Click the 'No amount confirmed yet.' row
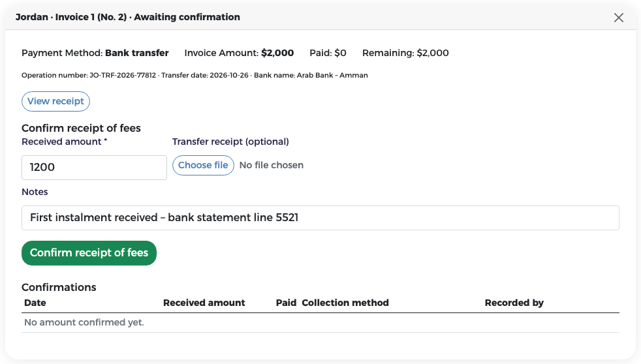The height and width of the screenshot is (364, 641). coord(320,323)
